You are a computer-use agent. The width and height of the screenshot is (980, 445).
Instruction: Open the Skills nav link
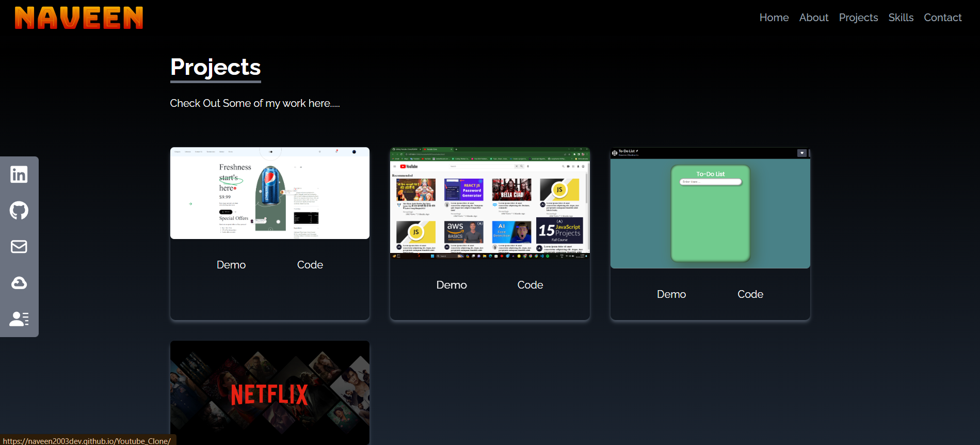pos(901,18)
